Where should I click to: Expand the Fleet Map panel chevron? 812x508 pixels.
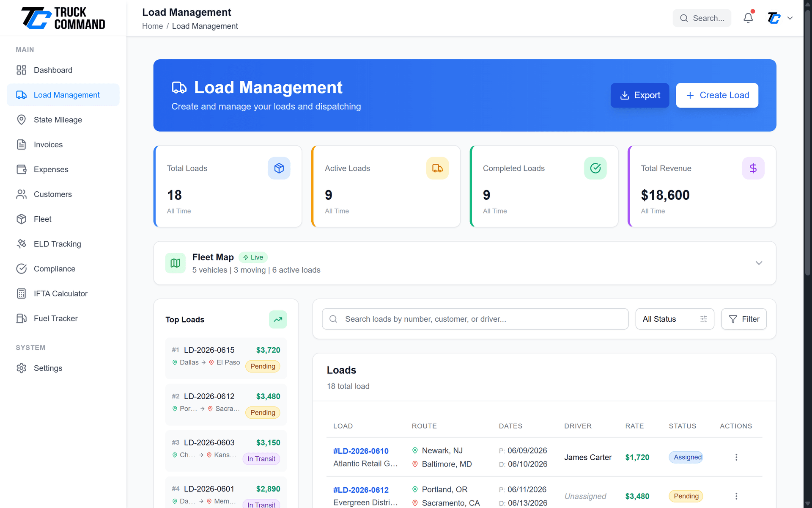[759, 263]
